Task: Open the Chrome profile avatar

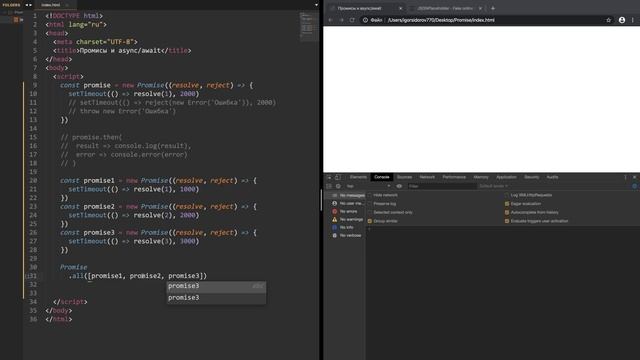Action: click(622, 20)
